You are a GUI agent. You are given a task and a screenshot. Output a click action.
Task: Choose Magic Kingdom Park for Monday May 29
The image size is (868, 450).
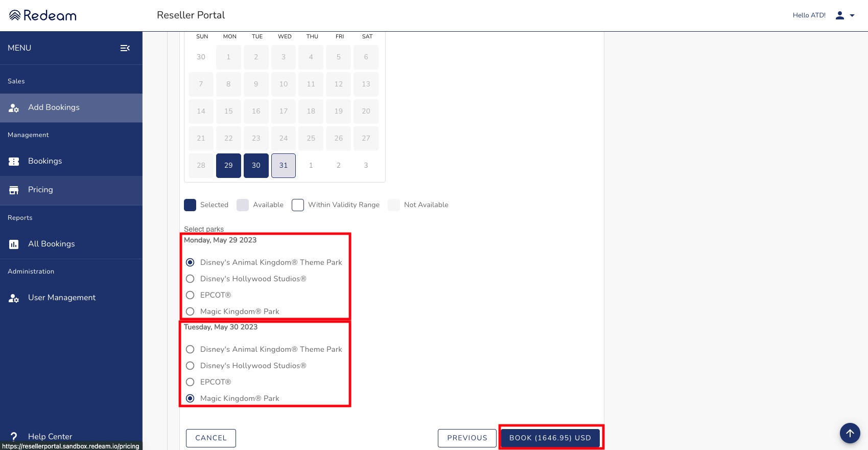pos(190,311)
